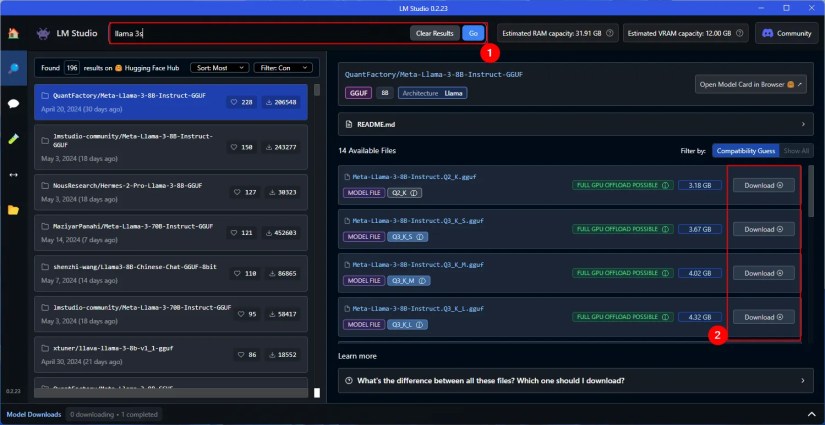Click GPU offload info icon for Q3_K_M file
The image size is (825, 425).
point(666,273)
